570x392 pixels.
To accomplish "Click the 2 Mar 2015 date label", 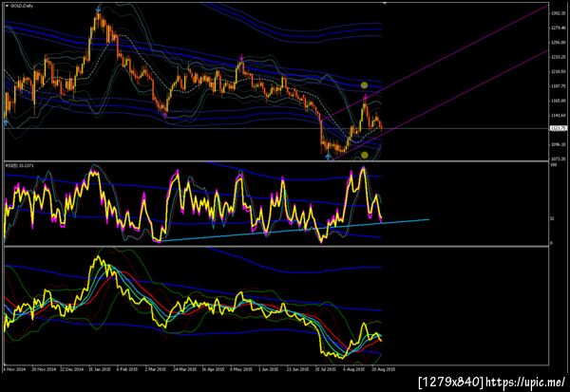I will point(155,369).
